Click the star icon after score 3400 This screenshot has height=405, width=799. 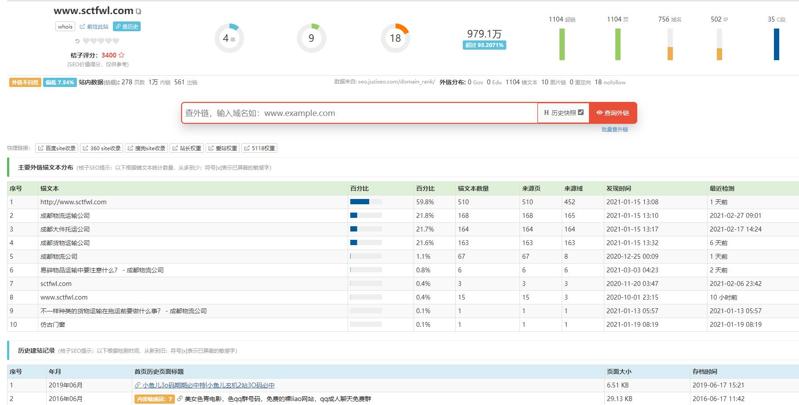point(123,55)
